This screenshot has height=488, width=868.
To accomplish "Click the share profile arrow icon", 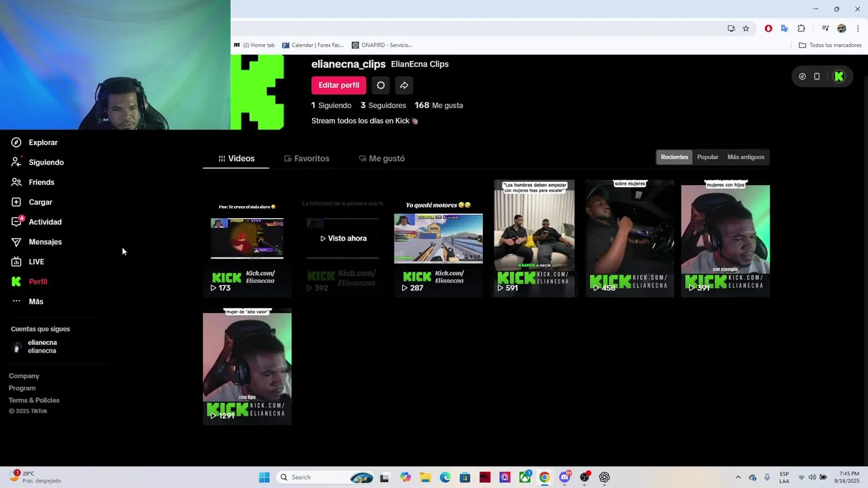I will point(403,85).
